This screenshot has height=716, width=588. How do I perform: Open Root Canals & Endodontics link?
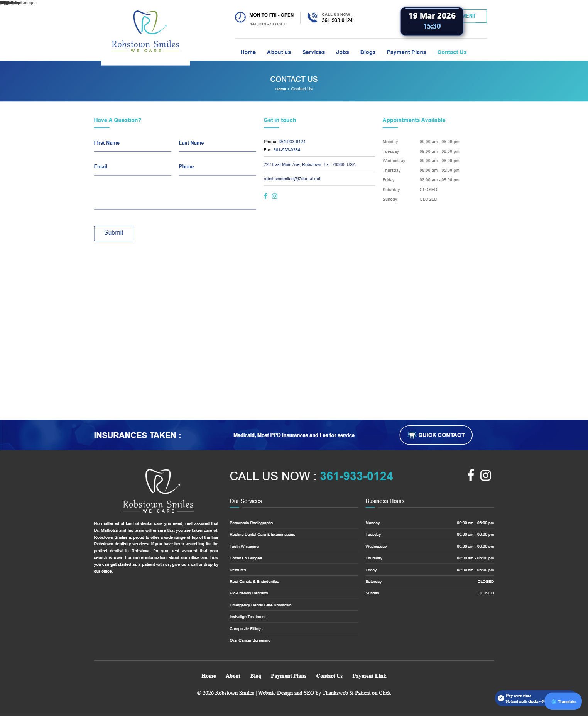pos(254,582)
